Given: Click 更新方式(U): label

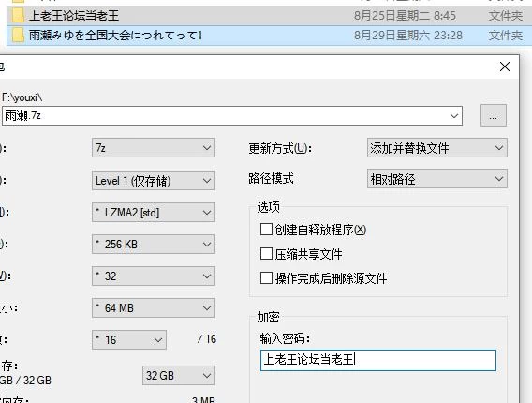Looking at the screenshot, I should click(x=280, y=148).
